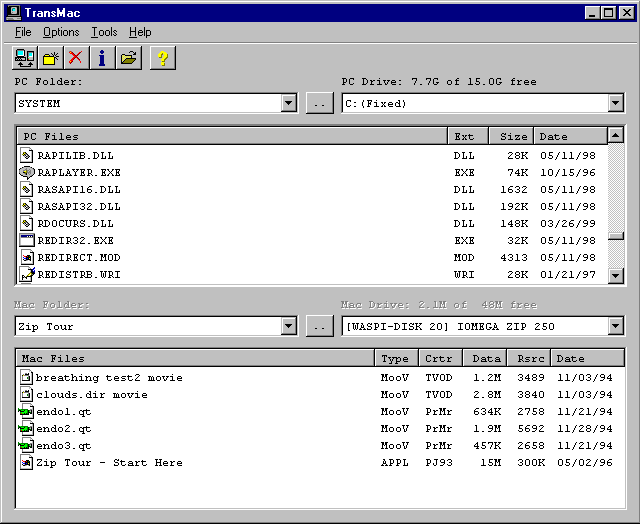Go up one Mac folder level button
The width and height of the screenshot is (640, 524).
pyautogui.click(x=320, y=326)
